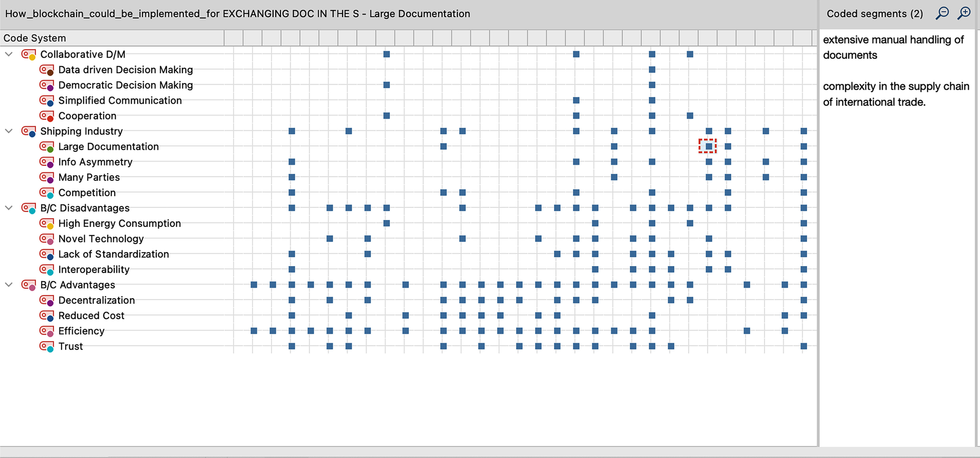The image size is (980, 458).
Task: Click the highlighted Large Documentation matrix square
Action: [708, 146]
